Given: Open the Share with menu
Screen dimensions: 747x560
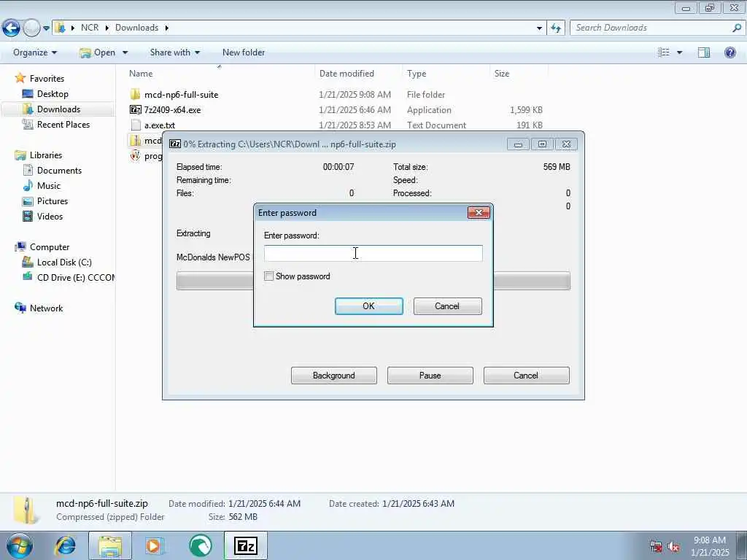Looking at the screenshot, I should pos(175,52).
